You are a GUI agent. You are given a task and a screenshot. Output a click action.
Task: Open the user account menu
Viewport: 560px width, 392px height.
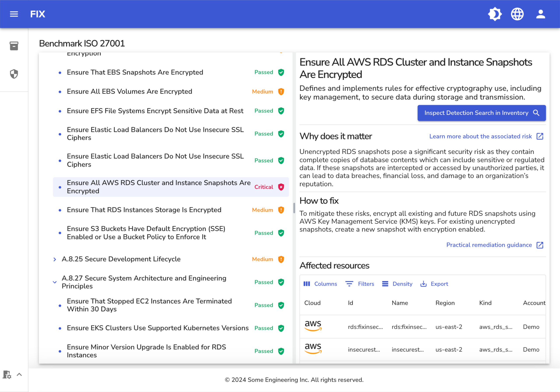tap(541, 14)
